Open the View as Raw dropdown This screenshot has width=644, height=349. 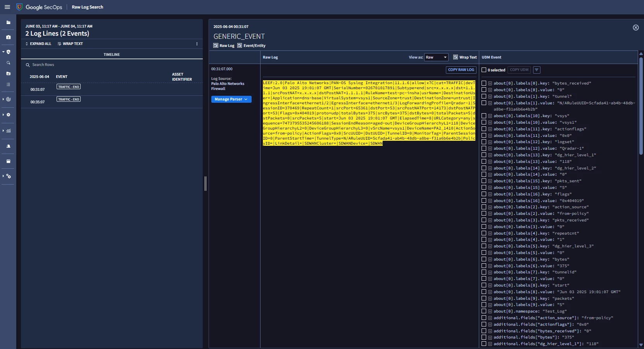(x=436, y=57)
